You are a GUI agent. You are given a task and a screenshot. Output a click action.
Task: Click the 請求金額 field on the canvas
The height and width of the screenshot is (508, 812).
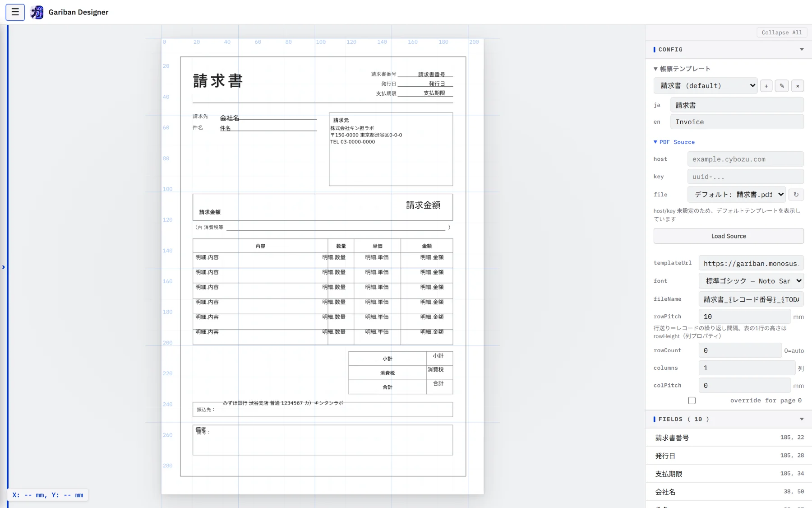tap(423, 205)
